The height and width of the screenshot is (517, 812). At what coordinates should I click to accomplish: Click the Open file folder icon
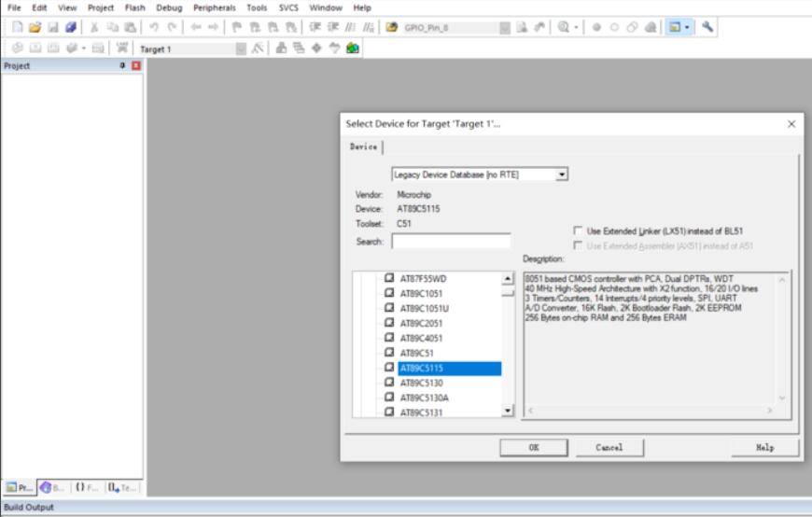coord(35,28)
